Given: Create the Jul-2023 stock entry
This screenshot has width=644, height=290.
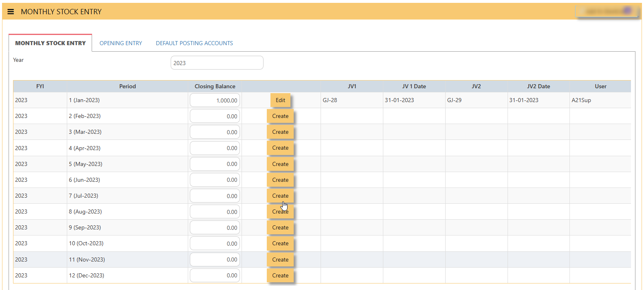Looking at the screenshot, I should tap(280, 196).
